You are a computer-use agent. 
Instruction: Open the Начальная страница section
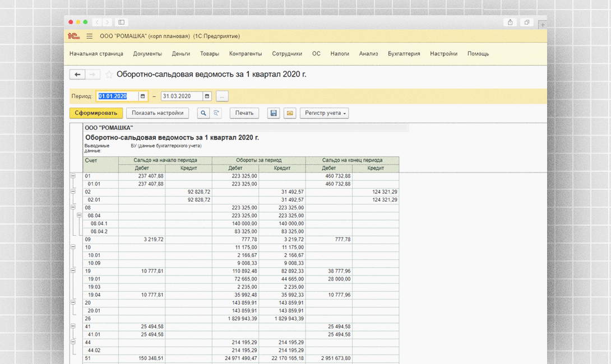point(96,54)
